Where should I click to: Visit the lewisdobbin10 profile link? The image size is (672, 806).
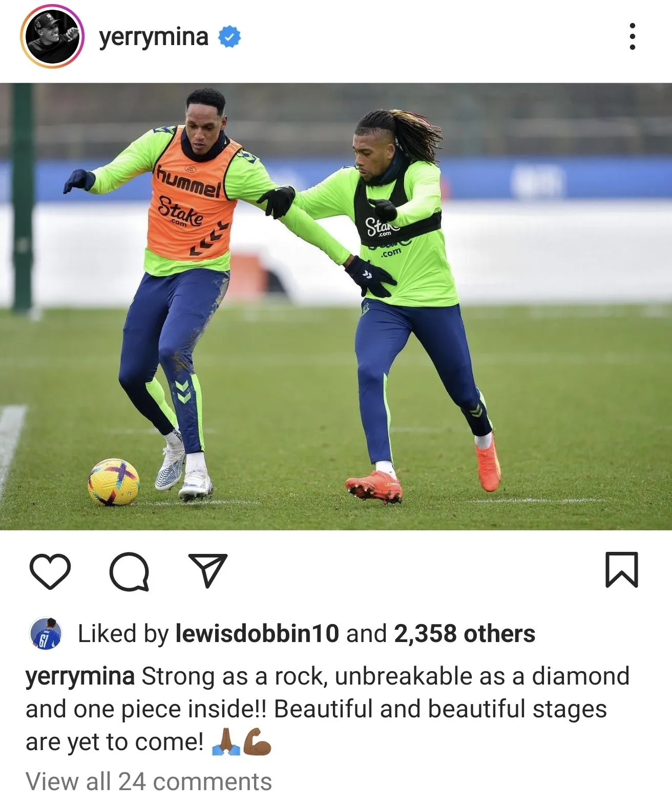[257, 634]
